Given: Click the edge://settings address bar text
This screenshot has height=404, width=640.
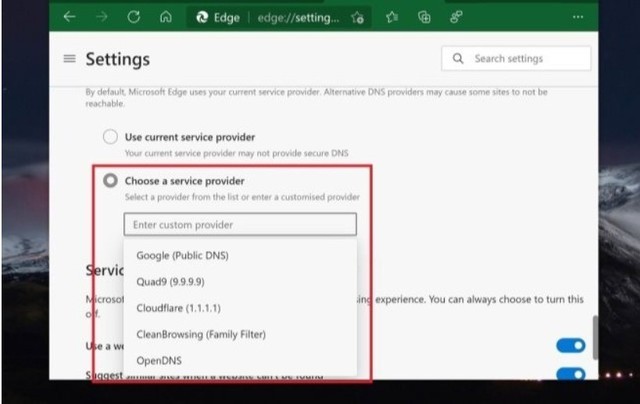Looking at the screenshot, I should (298, 18).
